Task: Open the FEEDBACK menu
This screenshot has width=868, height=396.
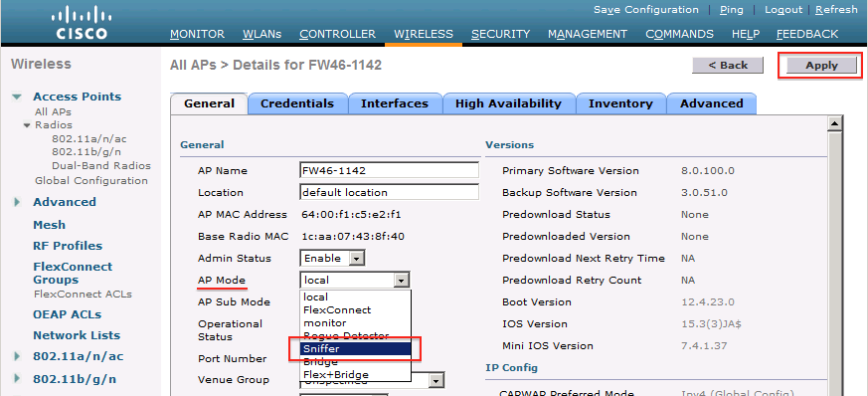Action: pos(807,34)
